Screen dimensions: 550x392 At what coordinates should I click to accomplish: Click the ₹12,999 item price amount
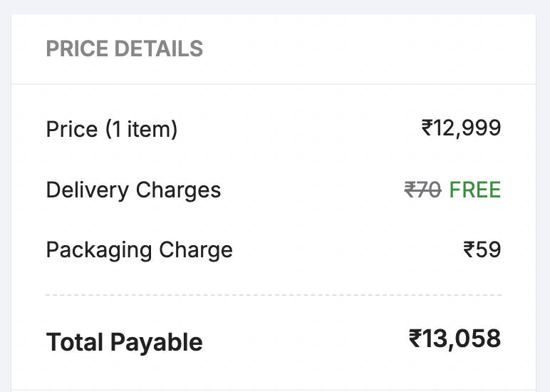pyautogui.click(x=462, y=128)
